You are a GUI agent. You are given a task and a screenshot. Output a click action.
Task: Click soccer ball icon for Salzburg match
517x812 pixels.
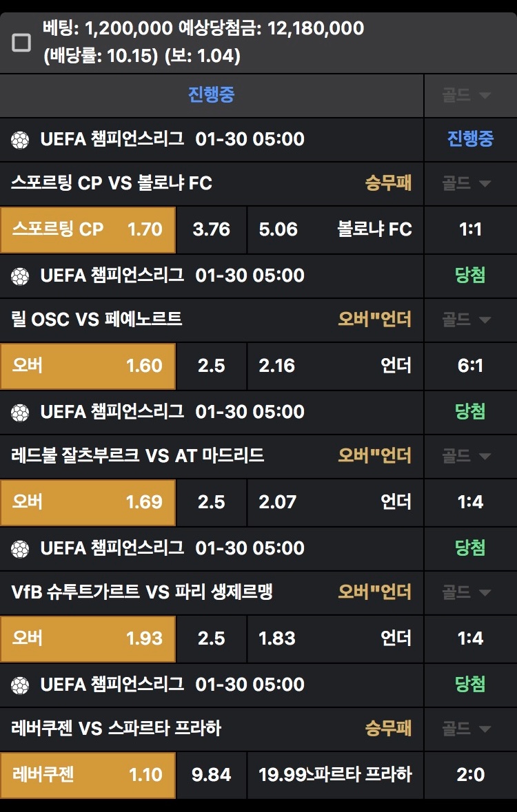click(20, 413)
